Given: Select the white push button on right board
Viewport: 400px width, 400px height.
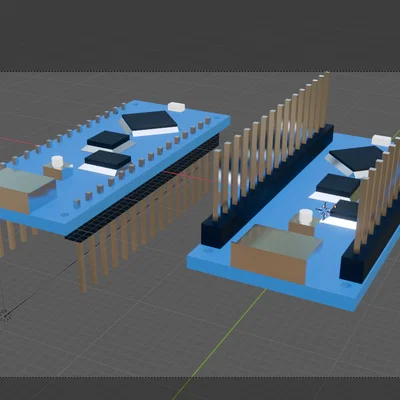Looking at the screenshot, I should click(306, 216).
